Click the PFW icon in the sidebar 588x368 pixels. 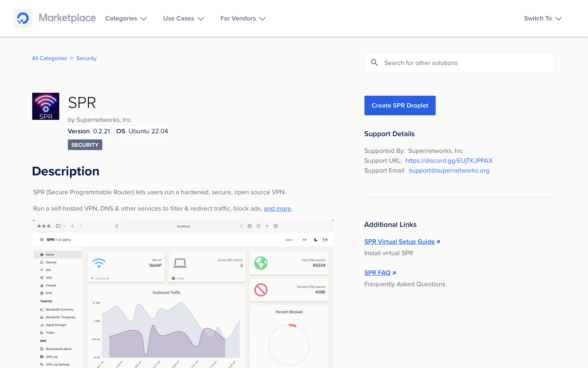tap(42, 293)
